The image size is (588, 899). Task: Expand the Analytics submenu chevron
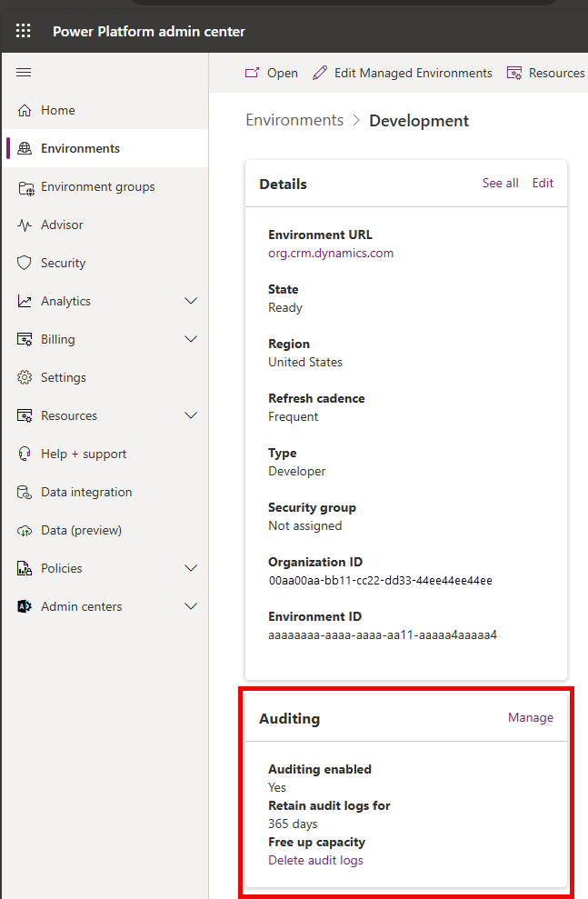coord(191,301)
